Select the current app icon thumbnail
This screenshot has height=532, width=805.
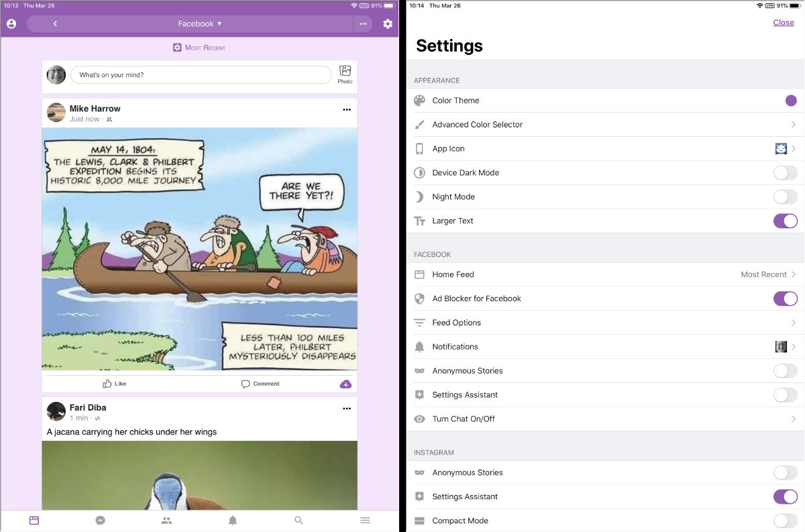(x=781, y=149)
